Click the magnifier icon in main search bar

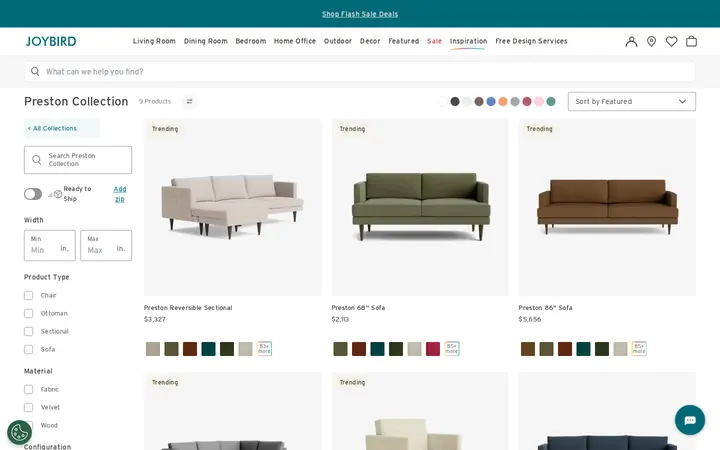(x=35, y=71)
